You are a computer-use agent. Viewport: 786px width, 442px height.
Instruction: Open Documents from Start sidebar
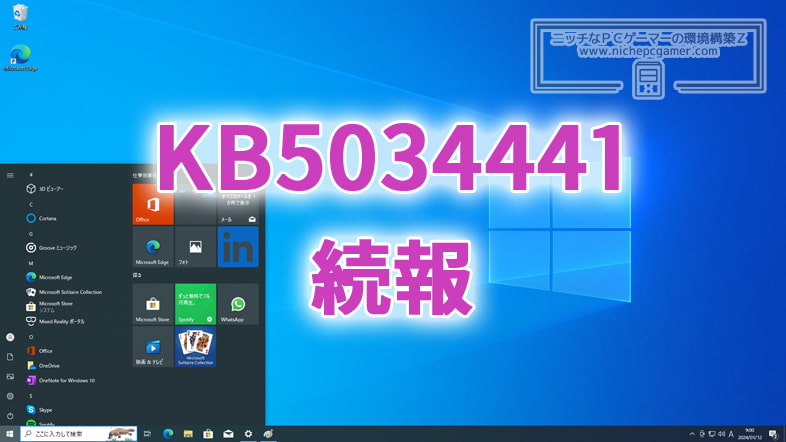click(x=10, y=357)
